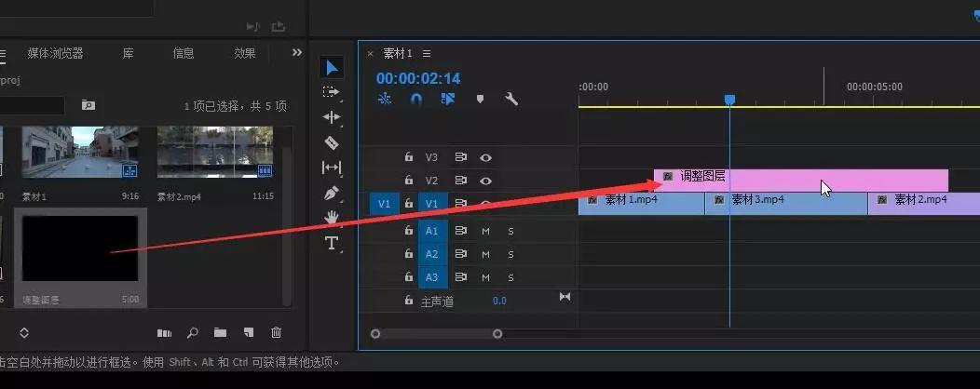Select the Hand tool
The height and width of the screenshot is (389, 980).
[332, 217]
